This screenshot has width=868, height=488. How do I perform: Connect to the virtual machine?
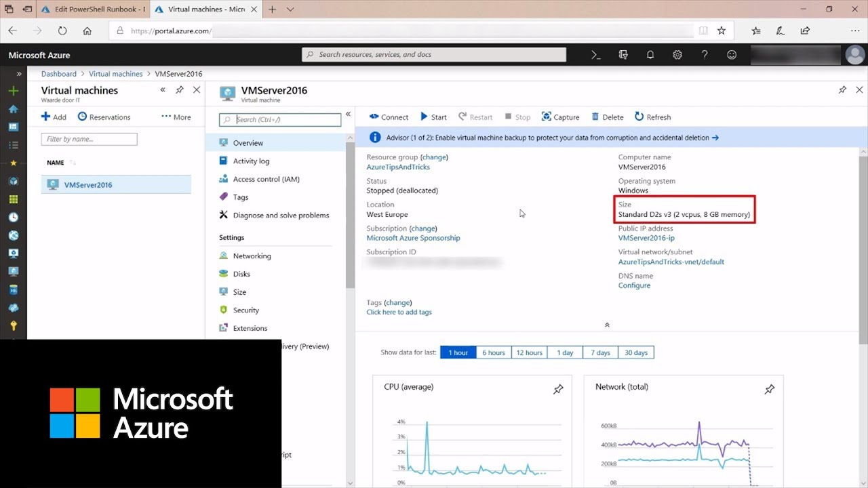click(x=389, y=117)
